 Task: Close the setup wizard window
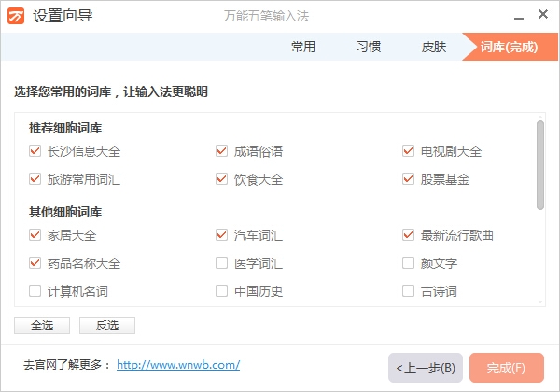542,16
